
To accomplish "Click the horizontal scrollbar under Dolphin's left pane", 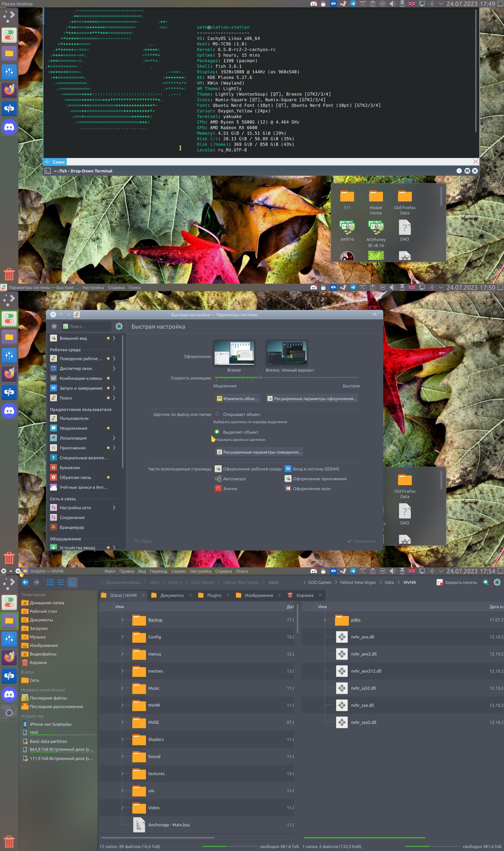I will [157, 838].
